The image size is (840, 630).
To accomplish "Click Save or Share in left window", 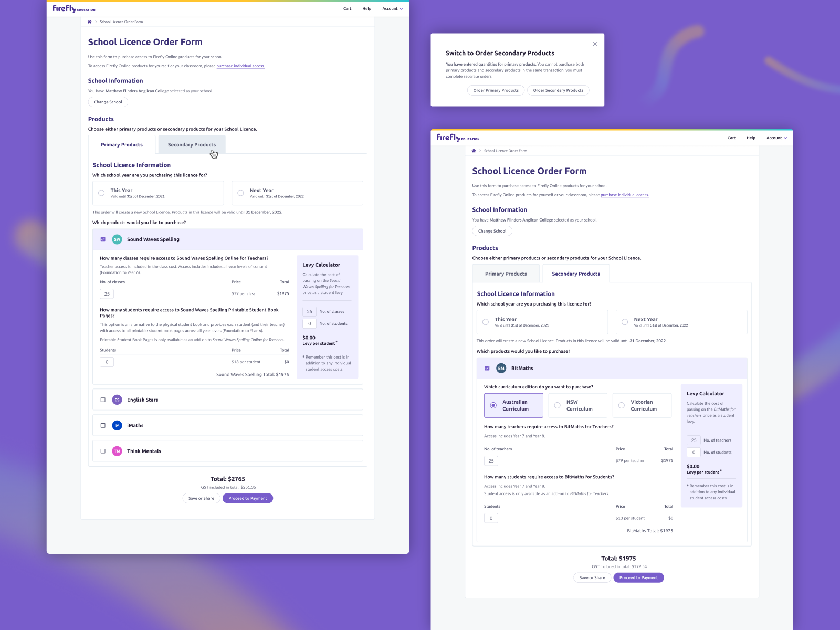I will [x=201, y=498].
